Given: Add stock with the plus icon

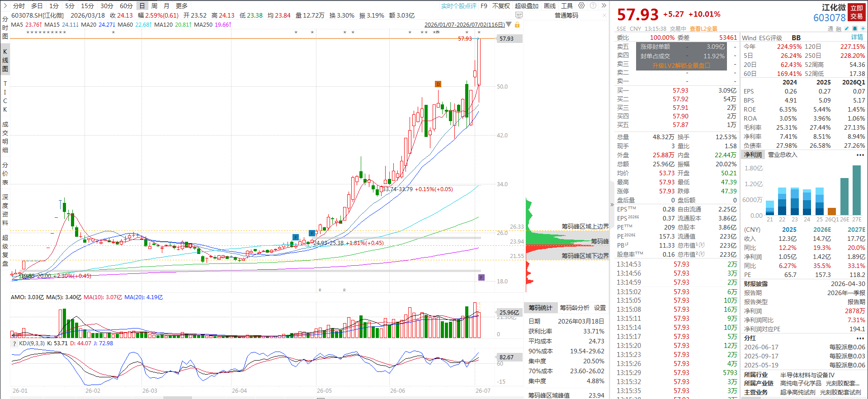Looking at the screenshot, I should point(863,28).
